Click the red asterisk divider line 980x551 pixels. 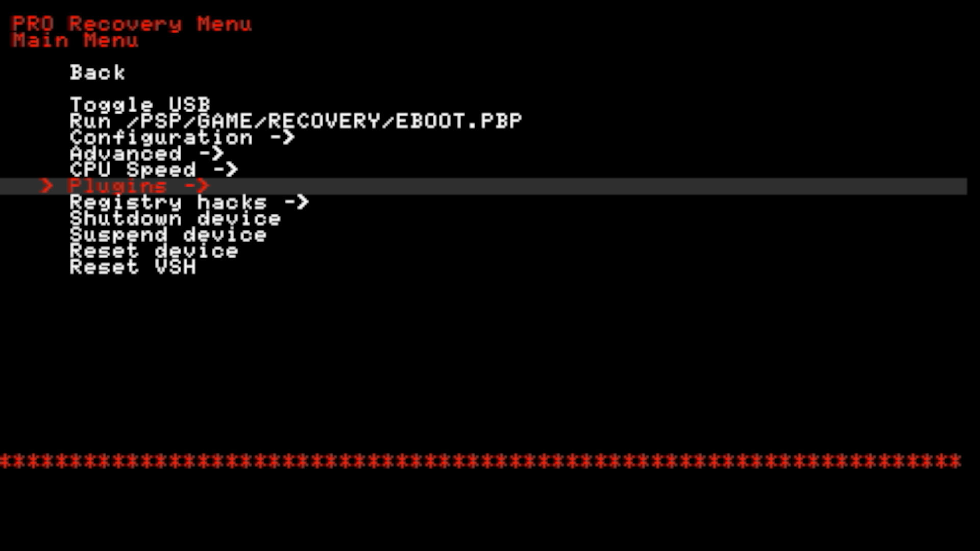click(481, 461)
